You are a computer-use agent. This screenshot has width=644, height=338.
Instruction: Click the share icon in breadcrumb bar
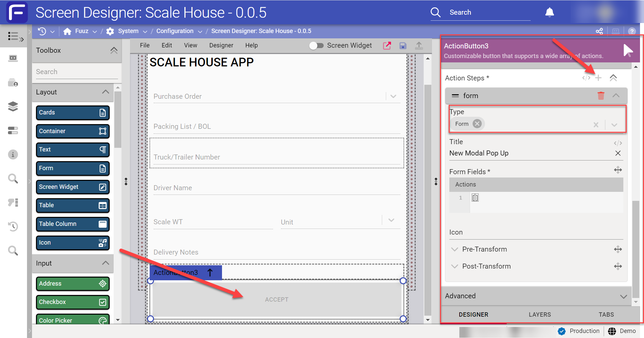click(599, 31)
